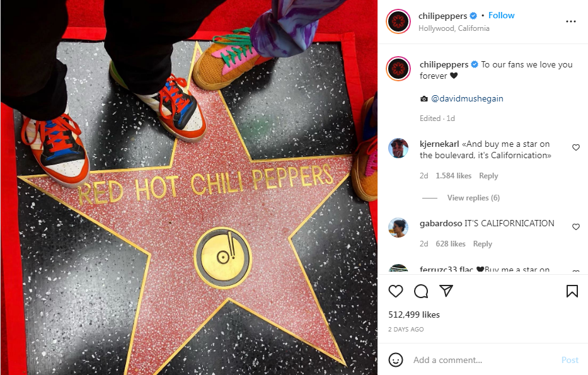Expand View replies (6) under kjernekarl

pos(473,198)
